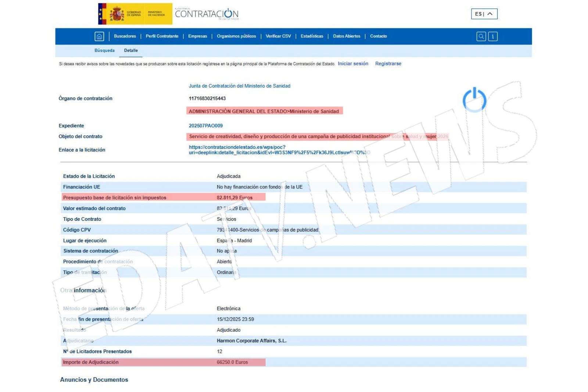The height and width of the screenshot is (392, 588).
Task: Open the Buscadores menu
Action: pyautogui.click(x=125, y=36)
